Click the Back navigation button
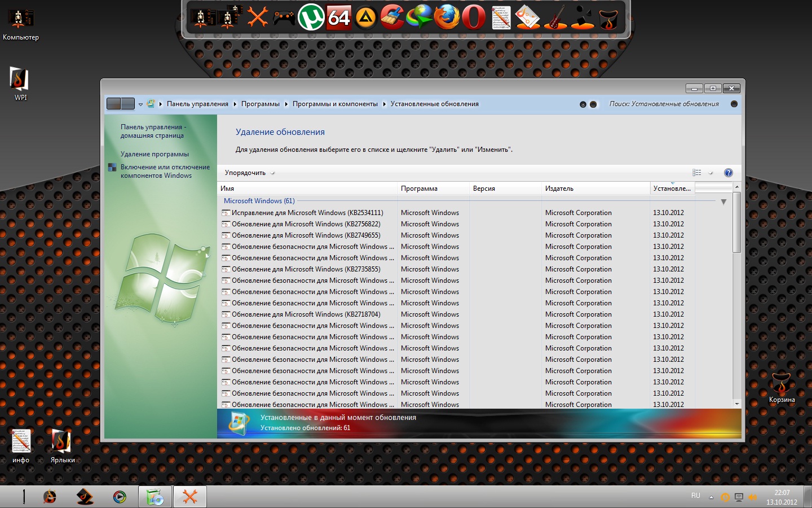812x508 pixels. (x=113, y=104)
